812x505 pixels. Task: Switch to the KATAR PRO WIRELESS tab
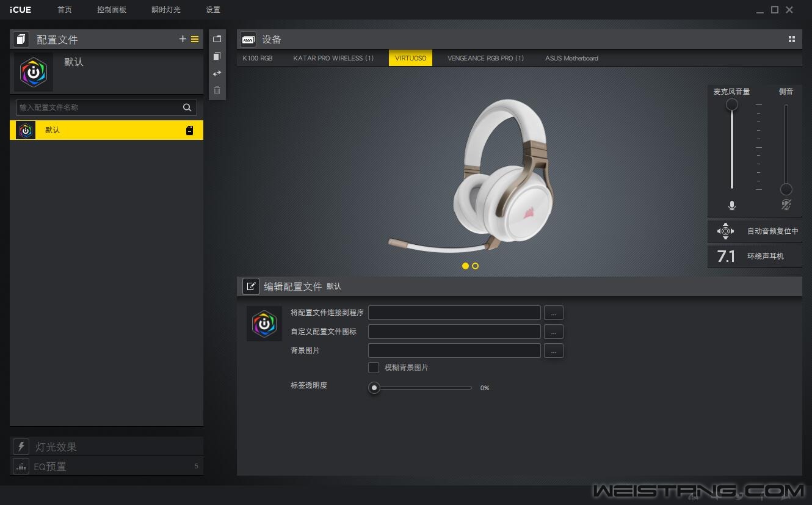(333, 58)
